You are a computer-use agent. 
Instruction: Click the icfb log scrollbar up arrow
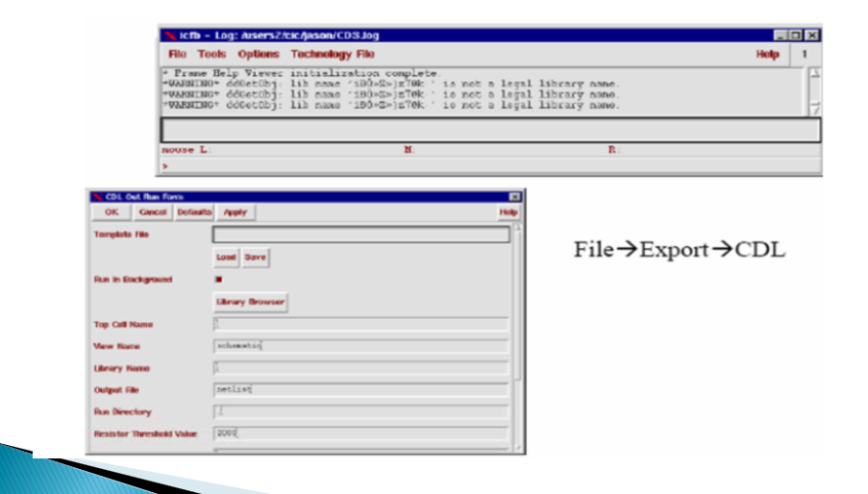click(x=815, y=73)
